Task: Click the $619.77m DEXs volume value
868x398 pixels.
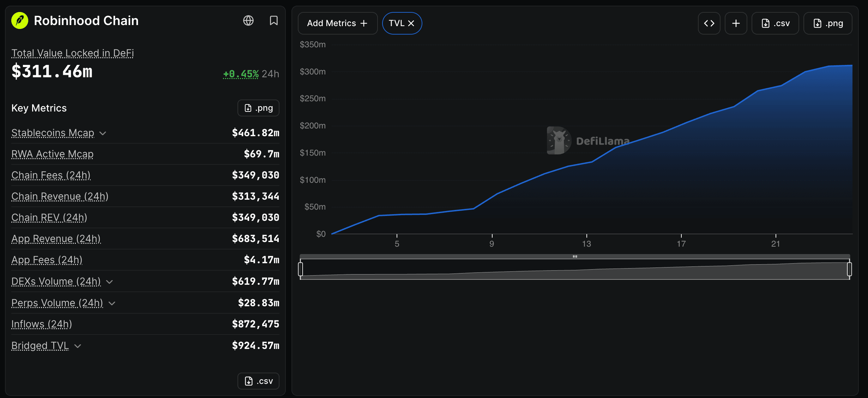Action: tap(255, 281)
